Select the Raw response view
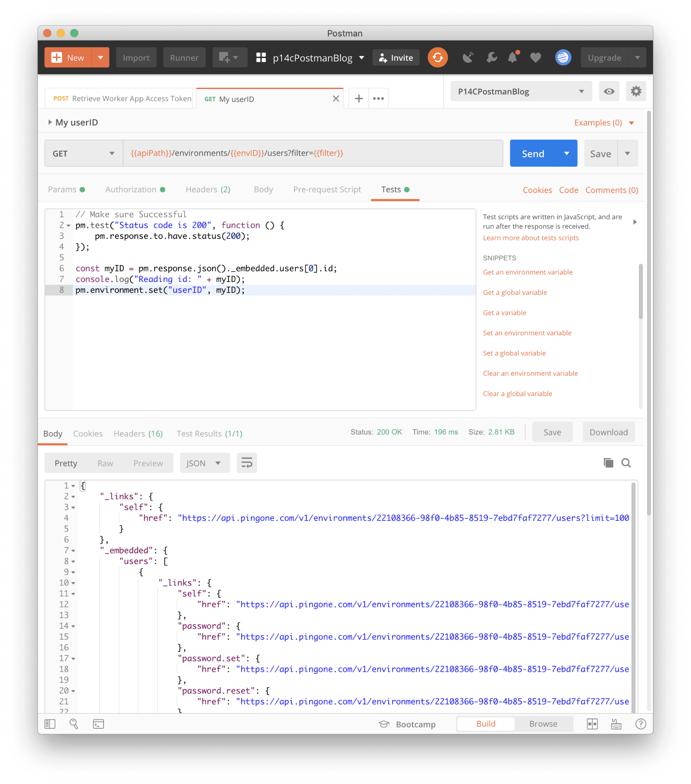Image resolution: width=691 pixels, height=784 pixels. click(105, 463)
